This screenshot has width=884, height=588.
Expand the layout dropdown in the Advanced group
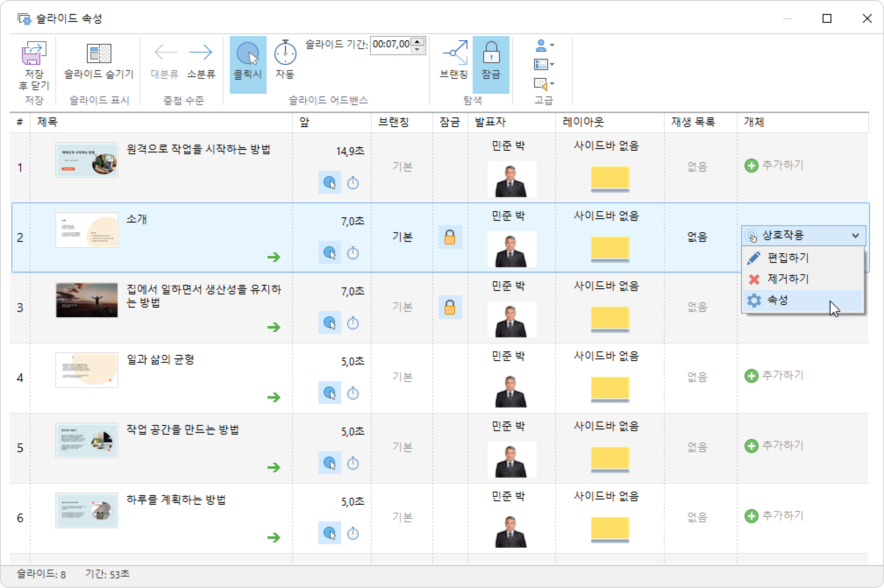tap(545, 65)
